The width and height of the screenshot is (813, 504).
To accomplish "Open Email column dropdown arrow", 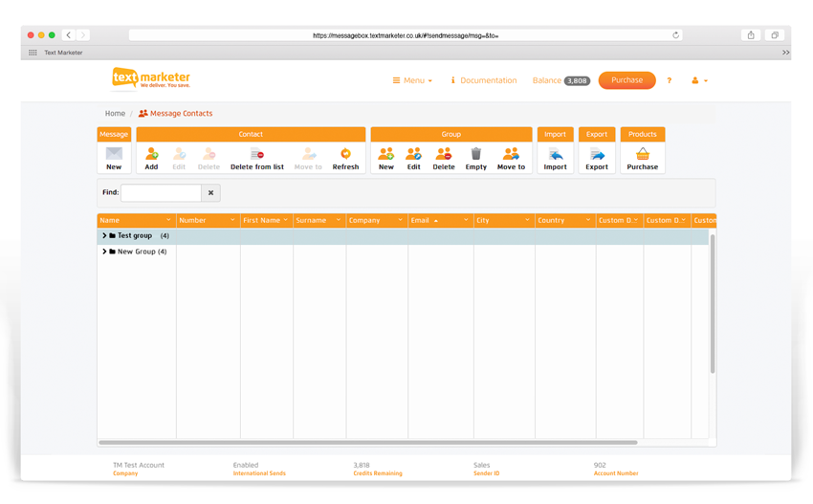I will tap(466, 220).
